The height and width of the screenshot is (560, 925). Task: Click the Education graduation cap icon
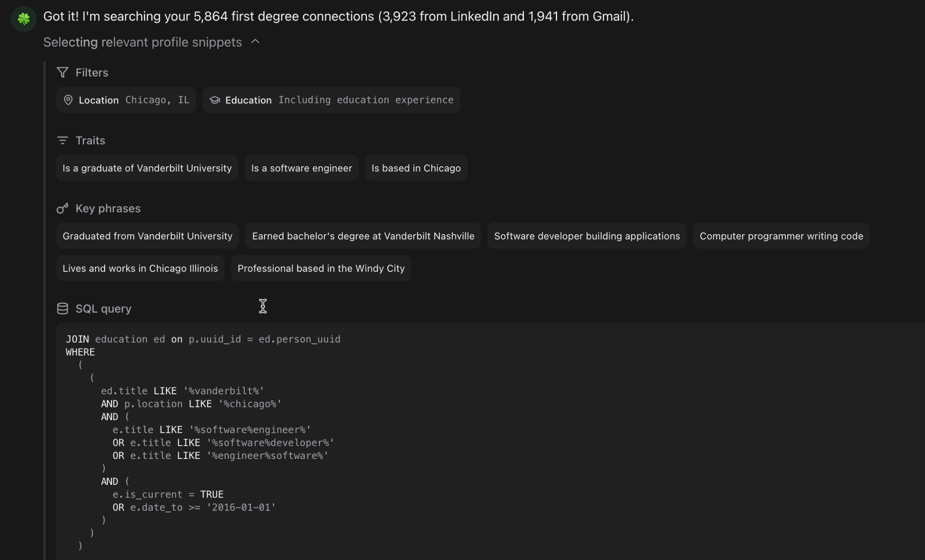(x=214, y=100)
